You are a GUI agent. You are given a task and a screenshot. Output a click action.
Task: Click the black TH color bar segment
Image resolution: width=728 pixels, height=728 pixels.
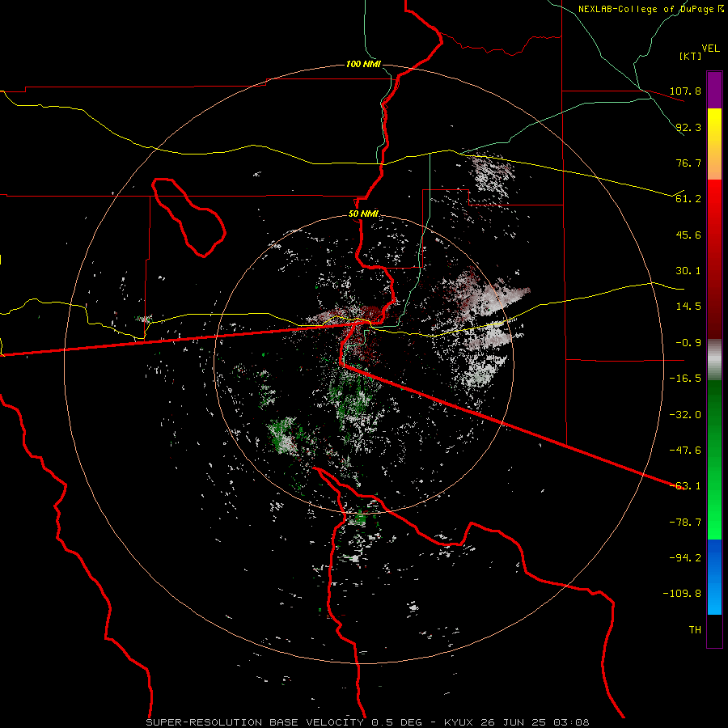(x=714, y=631)
